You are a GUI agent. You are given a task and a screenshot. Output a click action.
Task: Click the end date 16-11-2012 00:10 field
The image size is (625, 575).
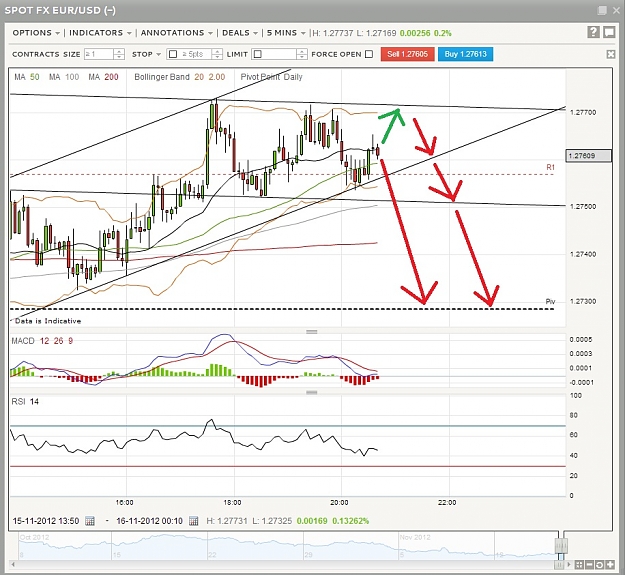point(149,521)
